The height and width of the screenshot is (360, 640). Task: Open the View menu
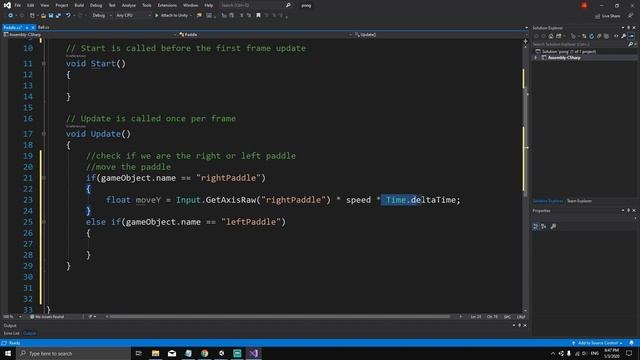pos(44,5)
